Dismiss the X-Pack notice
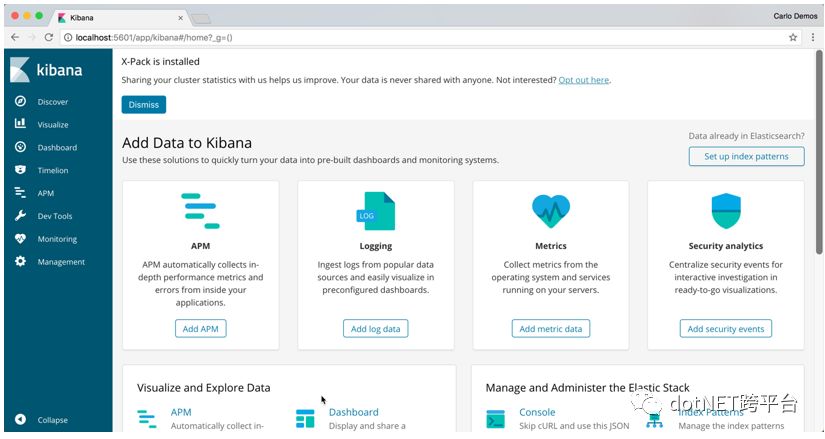 (144, 104)
